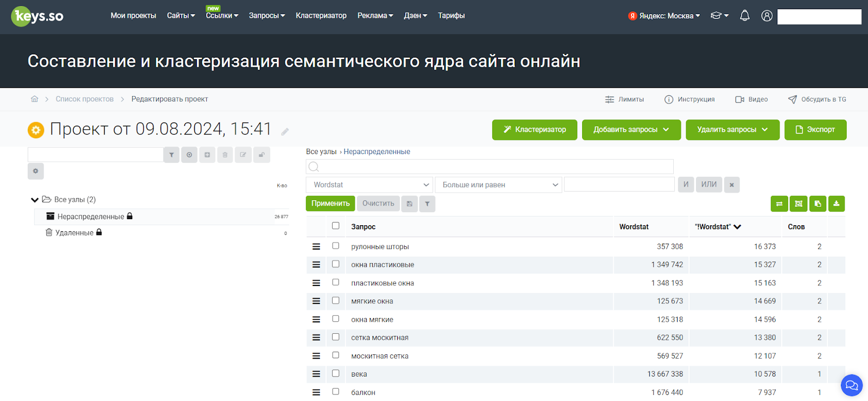This screenshot has height=401, width=868.
Task: Open the Wordstat filter field dropdown
Action: 369,184
